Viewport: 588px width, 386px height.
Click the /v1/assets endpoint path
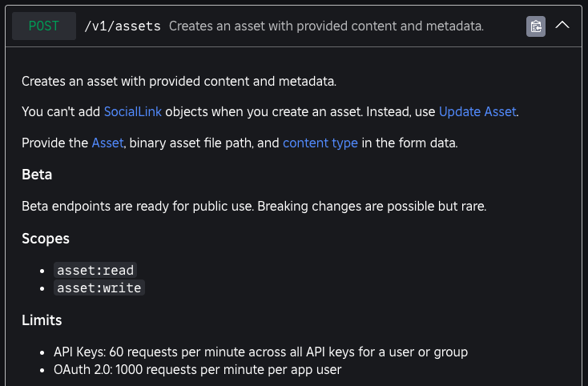click(122, 26)
